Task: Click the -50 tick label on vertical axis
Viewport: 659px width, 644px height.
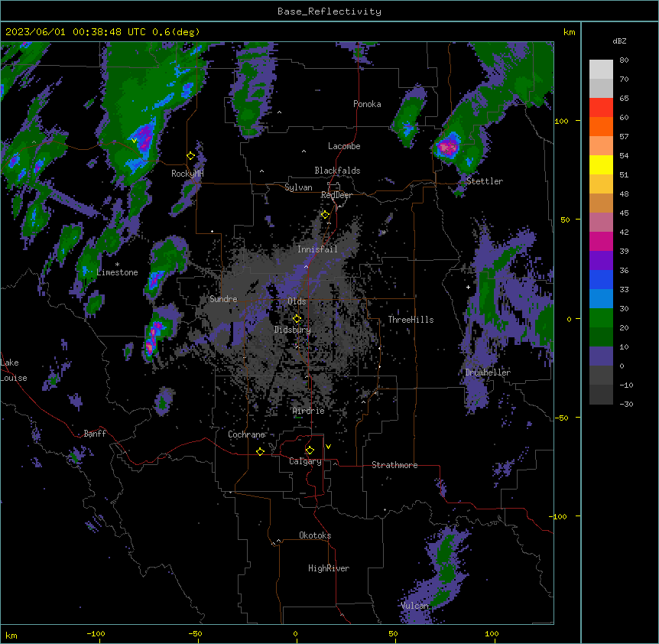Action: 561,418
